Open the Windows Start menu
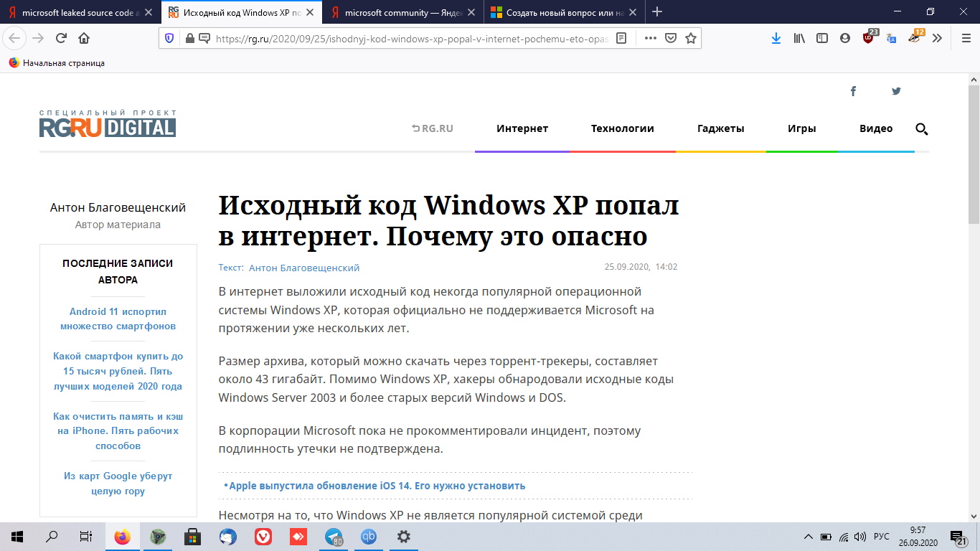This screenshot has height=551, width=980. [17, 537]
